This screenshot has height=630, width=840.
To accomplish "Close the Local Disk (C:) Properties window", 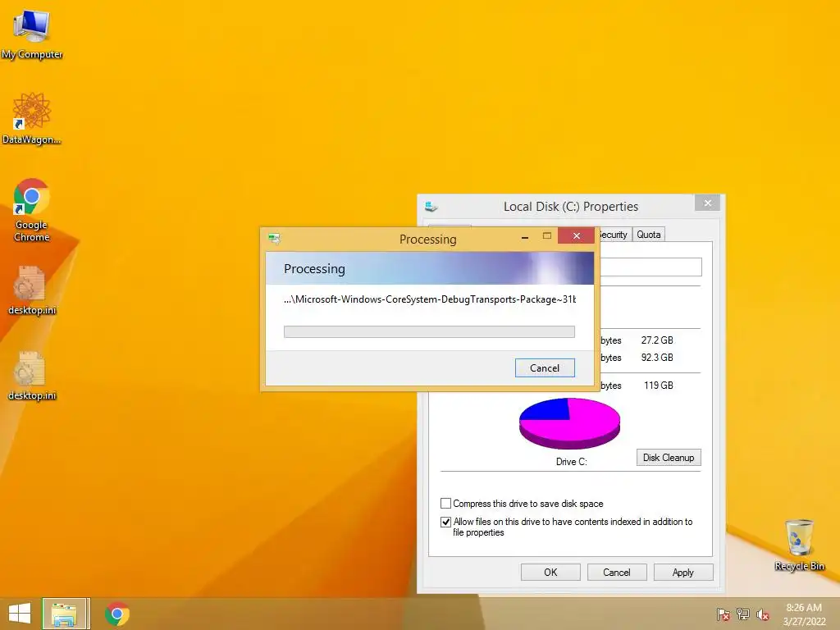I will (x=708, y=203).
